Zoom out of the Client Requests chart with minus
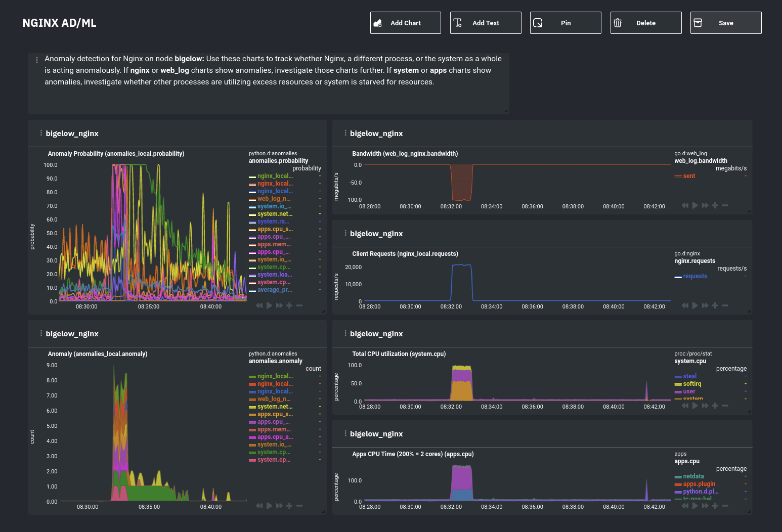The width and height of the screenshot is (782, 532). 725,305
